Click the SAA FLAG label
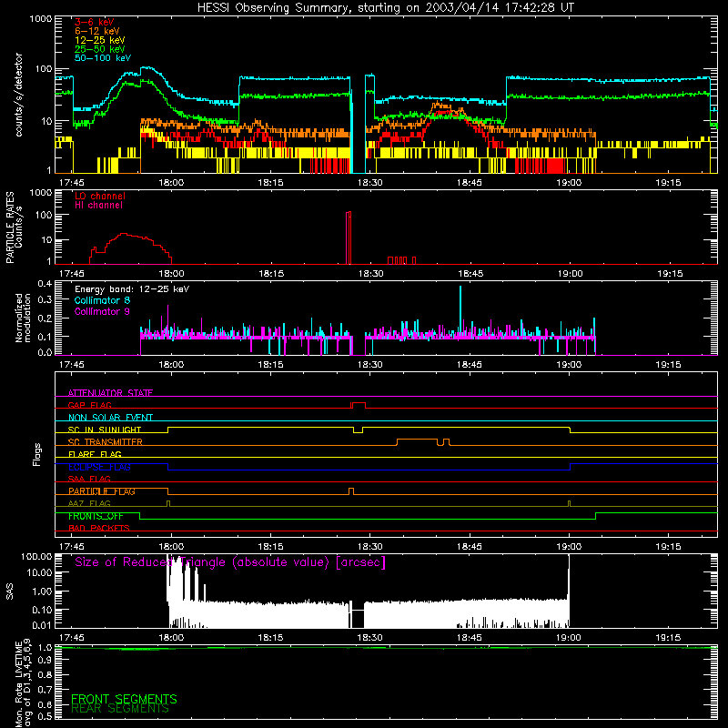 (89, 480)
